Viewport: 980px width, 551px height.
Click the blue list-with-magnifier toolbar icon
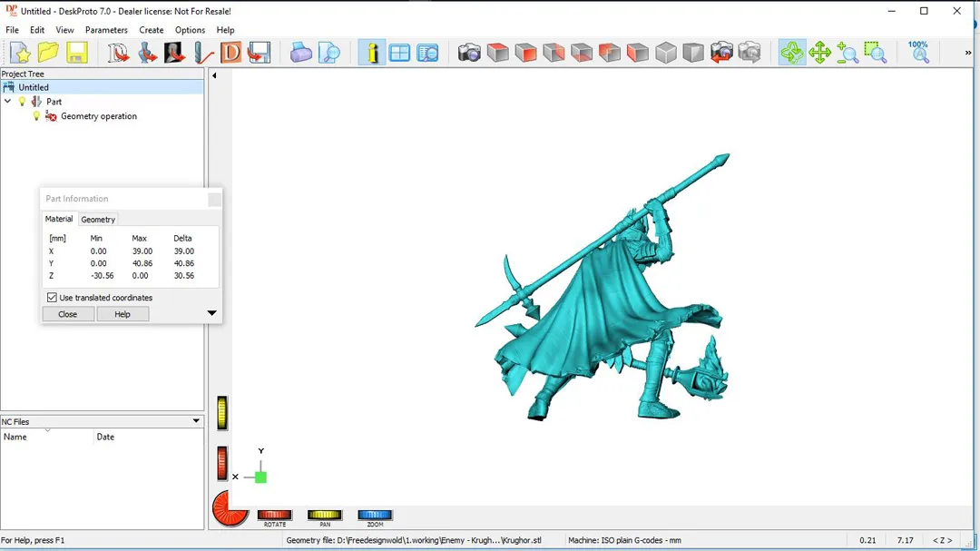click(x=427, y=53)
